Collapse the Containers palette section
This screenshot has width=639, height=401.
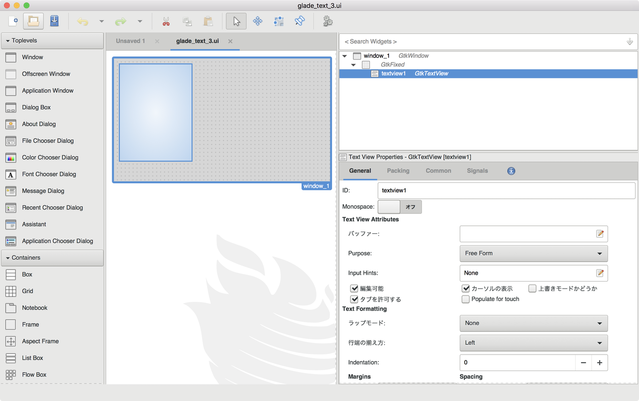(x=53, y=258)
